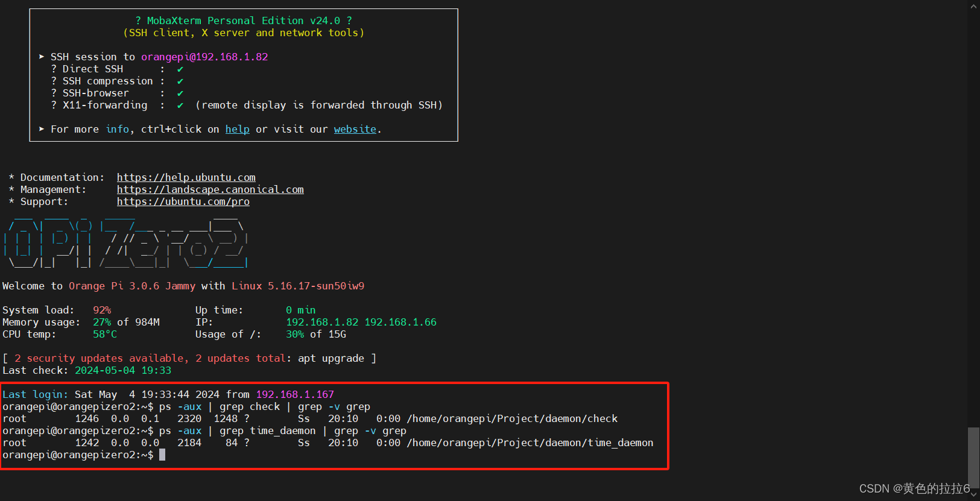Click the scrollbar down arrow
Viewport: 980px width, 501px height.
(x=973, y=494)
